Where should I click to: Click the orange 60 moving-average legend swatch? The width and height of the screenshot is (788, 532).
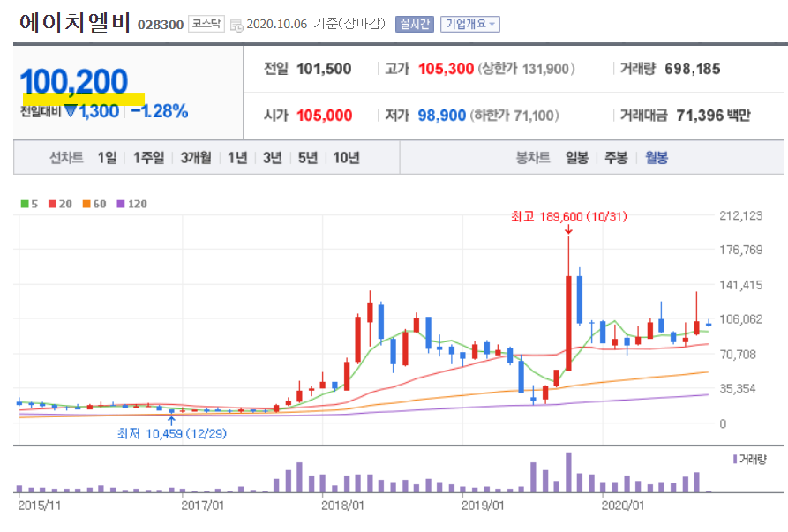[86, 204]
